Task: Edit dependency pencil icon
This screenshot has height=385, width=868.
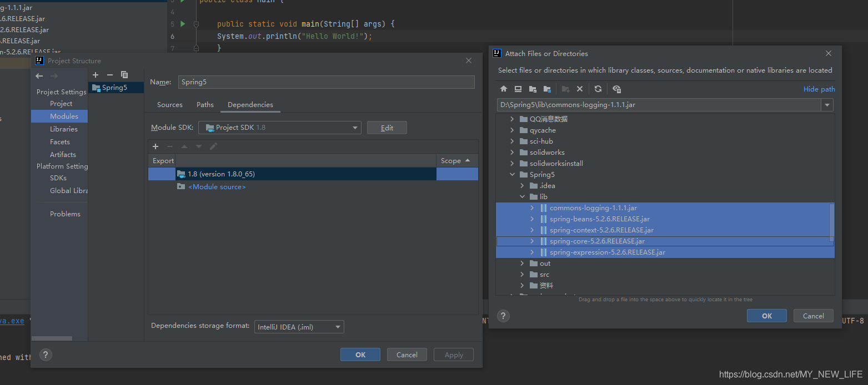Action: pos(213,146)
